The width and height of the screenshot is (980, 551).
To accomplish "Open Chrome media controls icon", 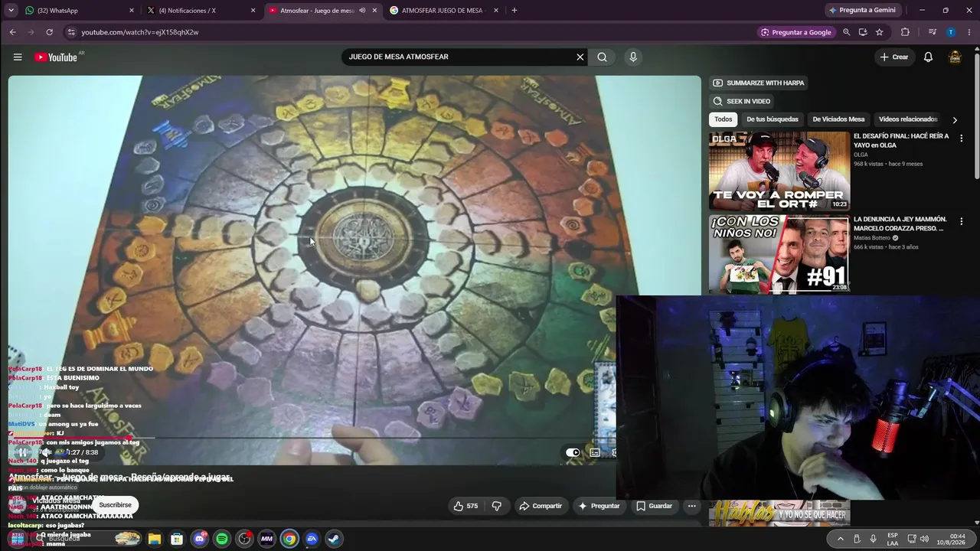I will click(932, 32).
